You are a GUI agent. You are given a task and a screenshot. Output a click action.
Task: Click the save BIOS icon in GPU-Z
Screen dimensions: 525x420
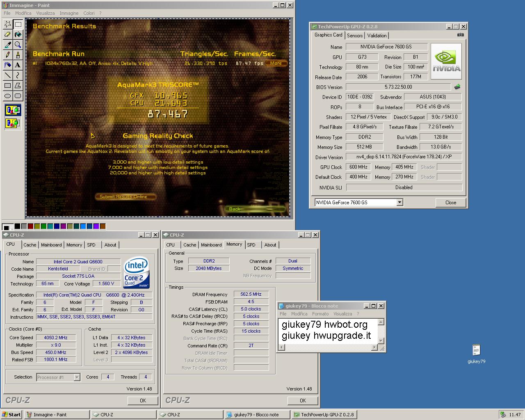(457, 87)
